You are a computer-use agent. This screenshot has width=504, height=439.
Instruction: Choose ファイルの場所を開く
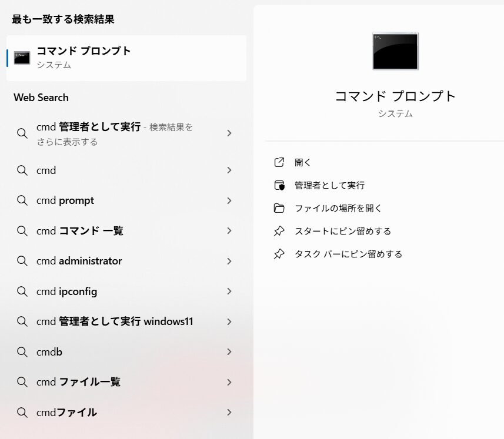pos(338,209)
